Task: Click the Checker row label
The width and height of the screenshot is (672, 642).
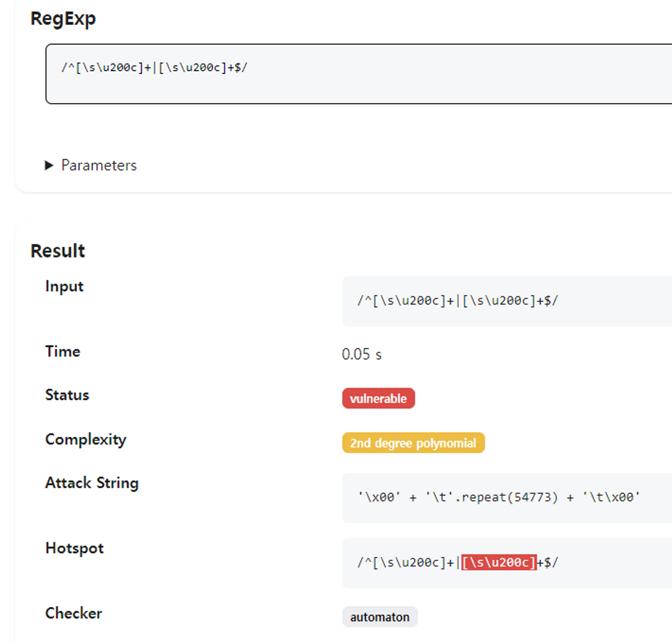Action: click(x=73, y=613)
